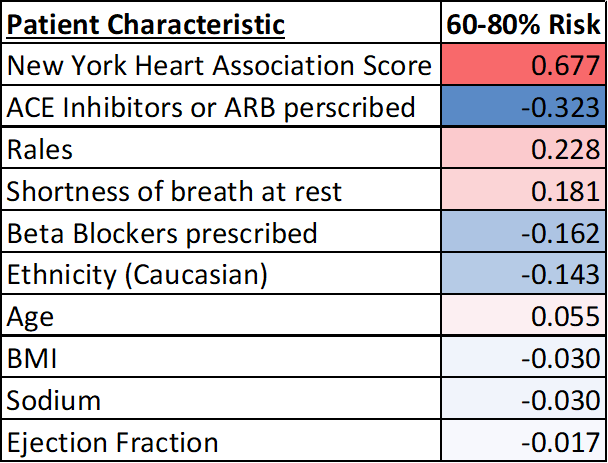The image size is (608, 463).
Task: Select the Beta Blockers prescribed cell
Action: coord(220,233)
